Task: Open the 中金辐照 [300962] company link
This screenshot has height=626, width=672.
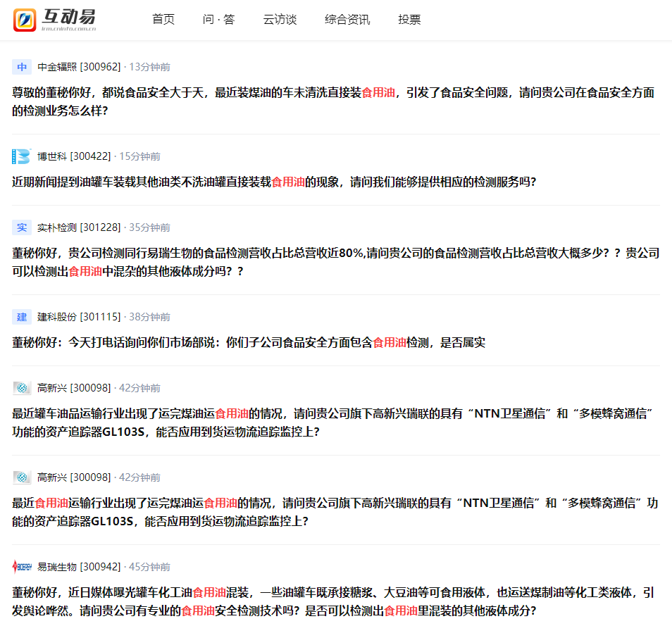Action: tap(80, 67)
